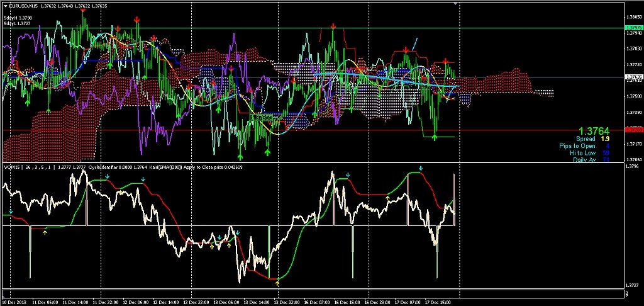Click the 1.37830 price axis label
The image size is (644, 306).
click(x=633, y=49)
